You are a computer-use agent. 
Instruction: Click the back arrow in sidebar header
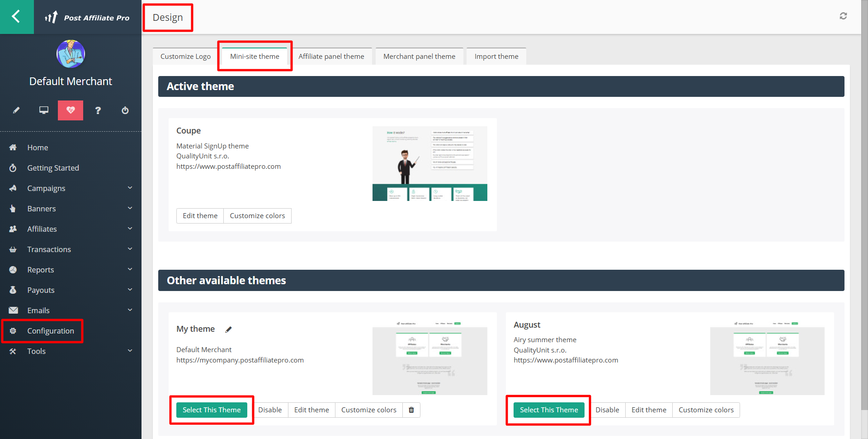point(16,17)
